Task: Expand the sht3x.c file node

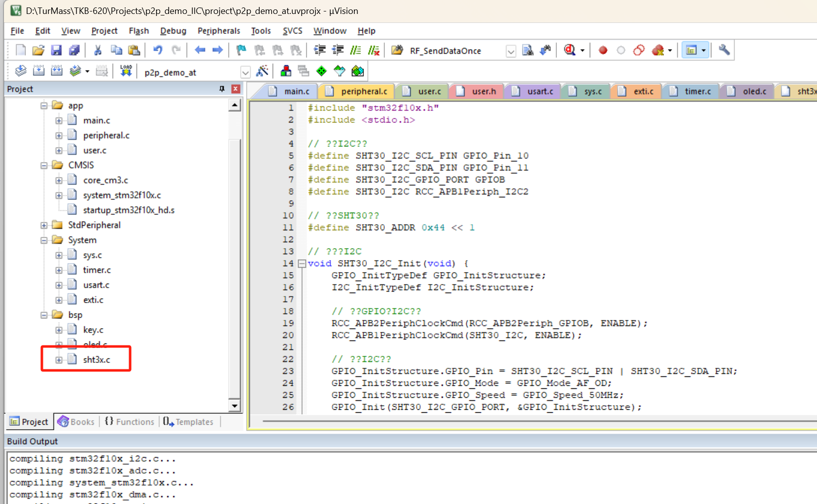Action: coord(59,359)
